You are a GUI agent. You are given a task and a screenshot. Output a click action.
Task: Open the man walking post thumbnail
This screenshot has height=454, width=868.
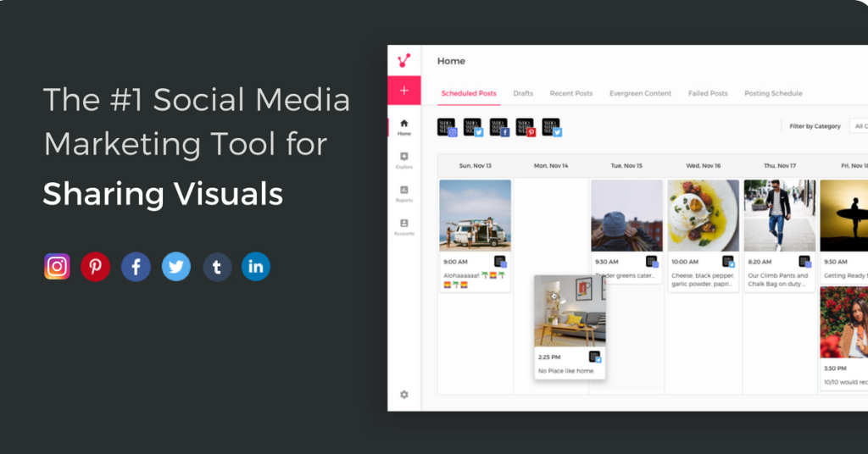pos(780,216)
